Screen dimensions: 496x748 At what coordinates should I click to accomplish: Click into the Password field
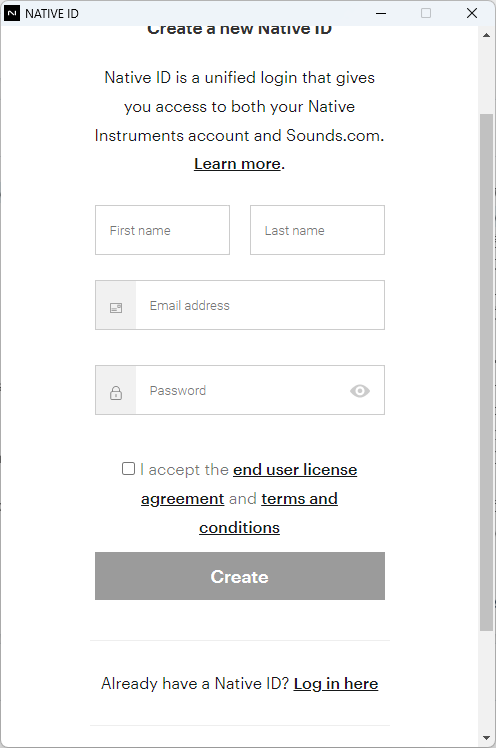point(240,390)
